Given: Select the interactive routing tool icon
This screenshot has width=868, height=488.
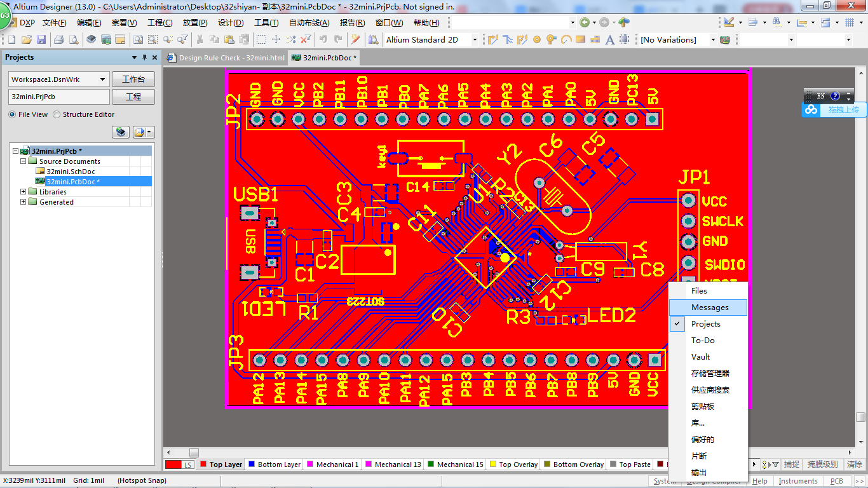Looking at the screenshot, I should click(492, 39).
